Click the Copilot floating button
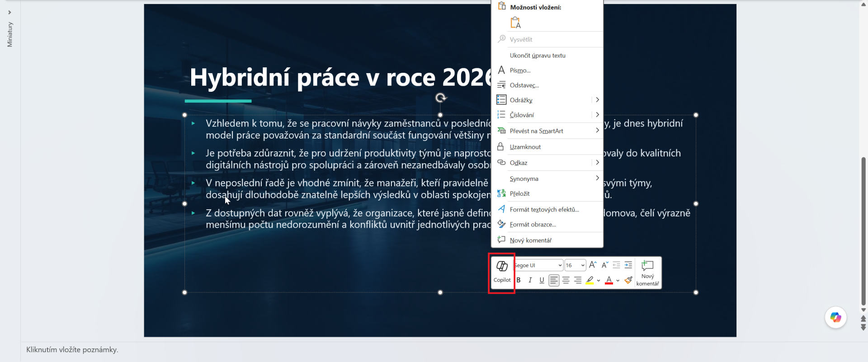The width and height of the screenshot is (868, 362). pos(835,318)
